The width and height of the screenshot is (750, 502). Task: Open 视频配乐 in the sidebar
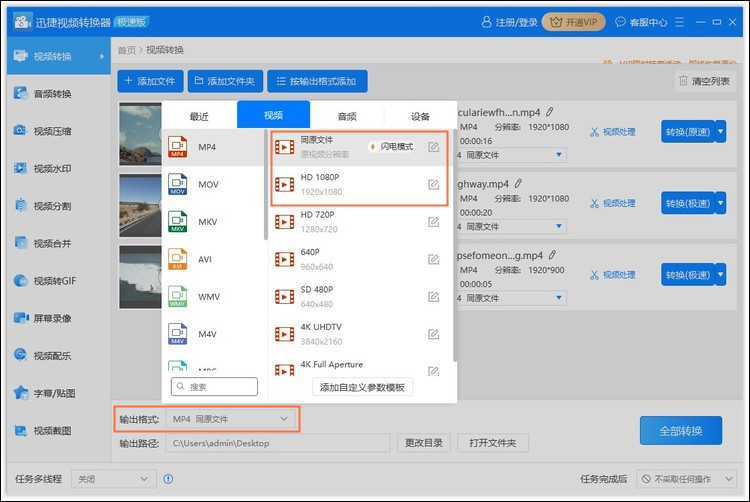58,355
